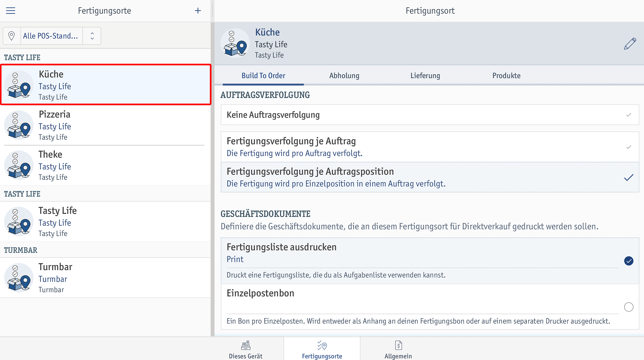Image resolution: width=644 pixels, height=360 pixels.
Task: Click the Tasty Life list item icon
Action: point(19,222)
